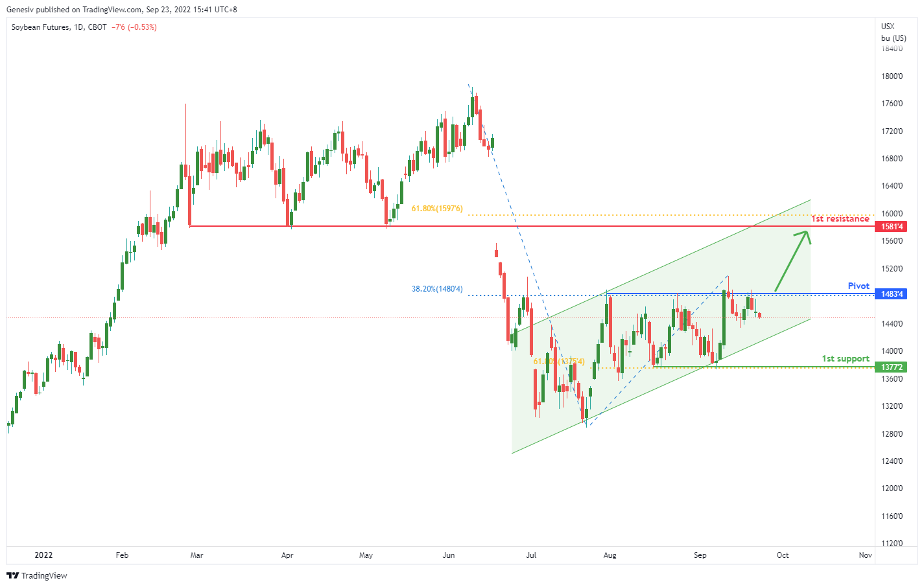The width and height of the screenshot is (924, 587).
Task: Click the 1440'0 price axis tick
Action: 892,324
